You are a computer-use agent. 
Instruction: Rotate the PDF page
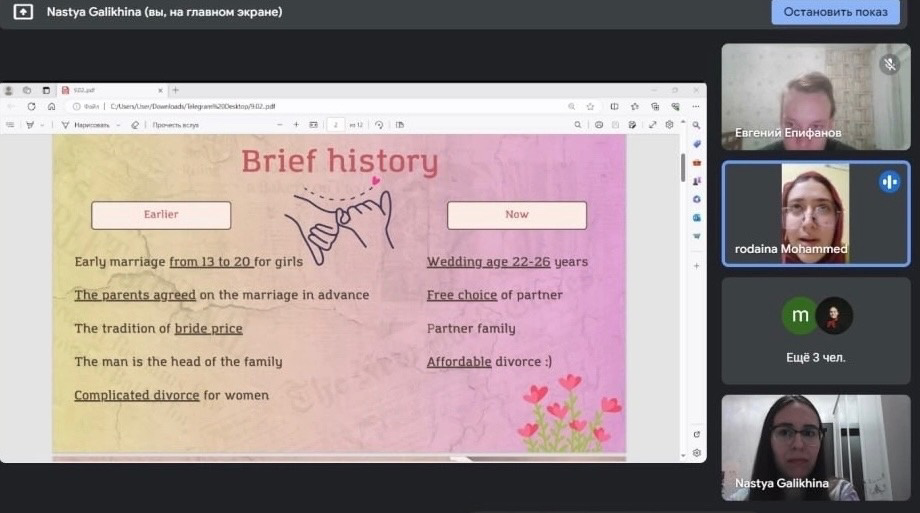(x=379, y=125)
